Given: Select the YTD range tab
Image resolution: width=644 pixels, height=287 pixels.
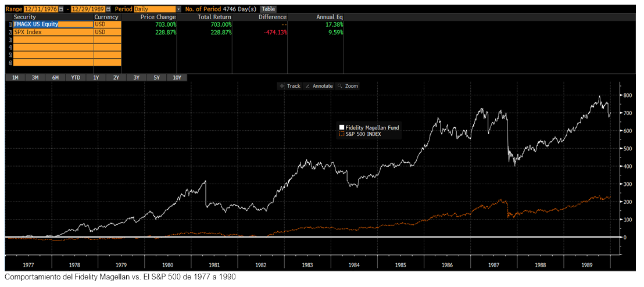Looking at the screenshot, I should (76, 77).
